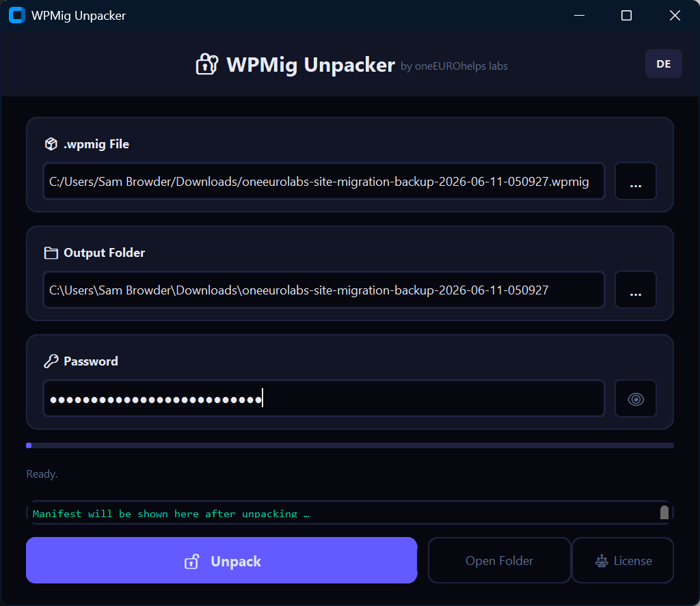Click the Open Folder button
700x606 pixels.
tap(499, 560)
